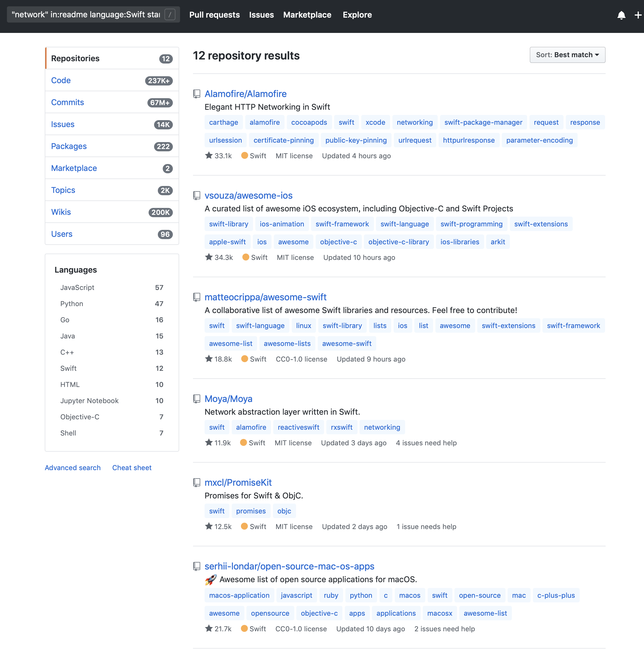The width and height of the screenshot is (644, 659).
Task: Go to Advanced search
Action: [73, 468]
